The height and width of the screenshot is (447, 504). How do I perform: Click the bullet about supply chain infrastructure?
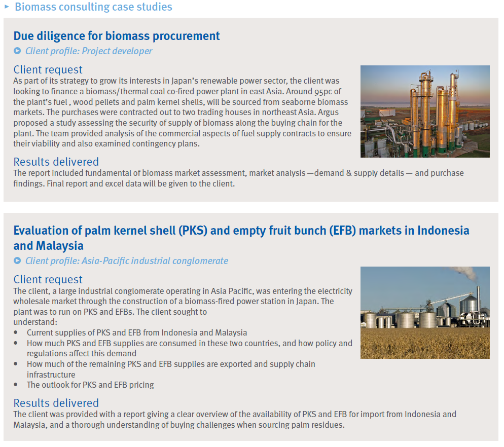tap(170, 369)
